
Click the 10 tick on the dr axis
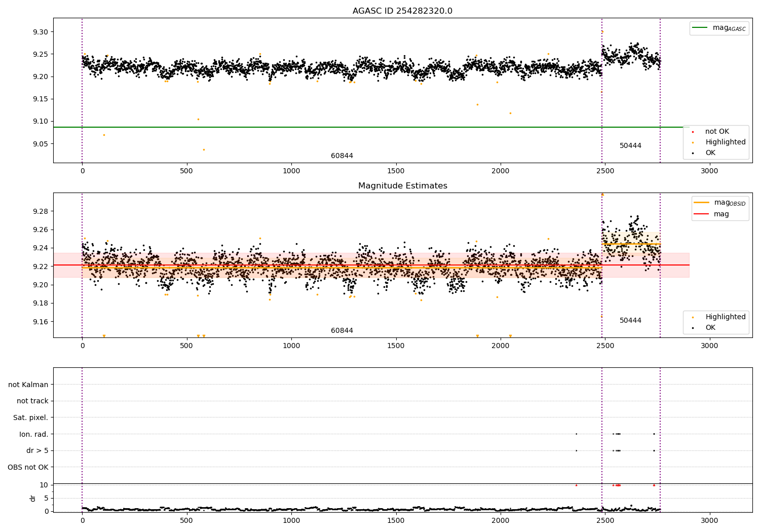click(x=44, y=485)
